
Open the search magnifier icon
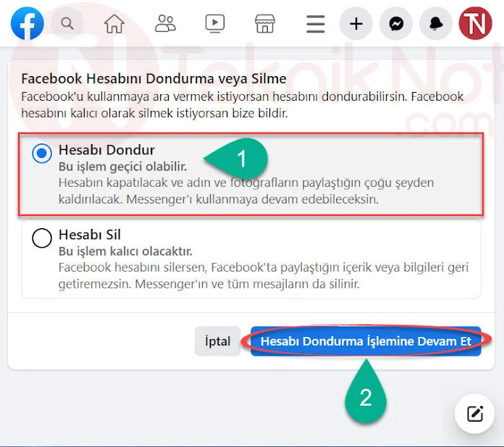point(67,23)
